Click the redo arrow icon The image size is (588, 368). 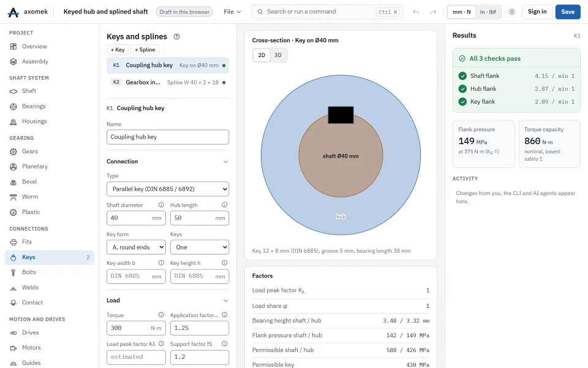click(x=433, y=12)
